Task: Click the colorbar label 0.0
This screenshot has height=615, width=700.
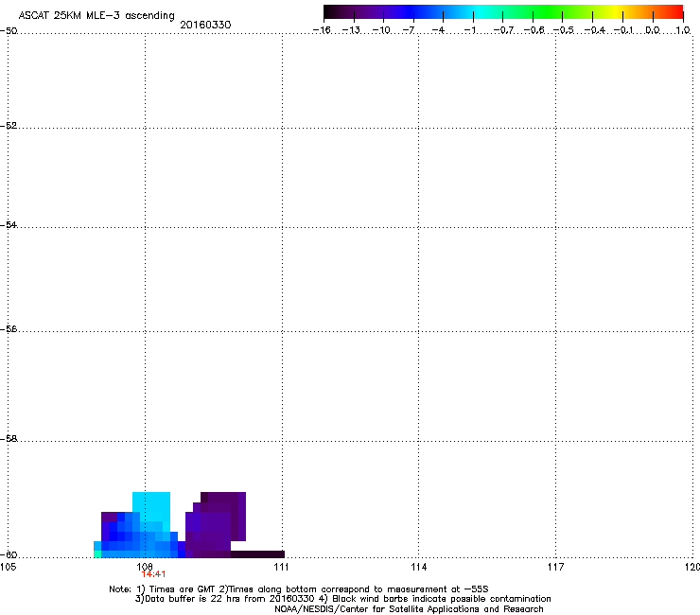Action: 653,30
